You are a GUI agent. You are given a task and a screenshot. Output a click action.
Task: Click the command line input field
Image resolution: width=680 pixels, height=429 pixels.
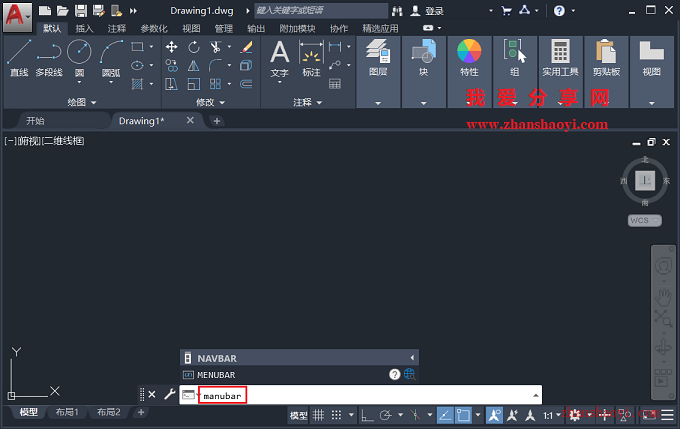361,395
